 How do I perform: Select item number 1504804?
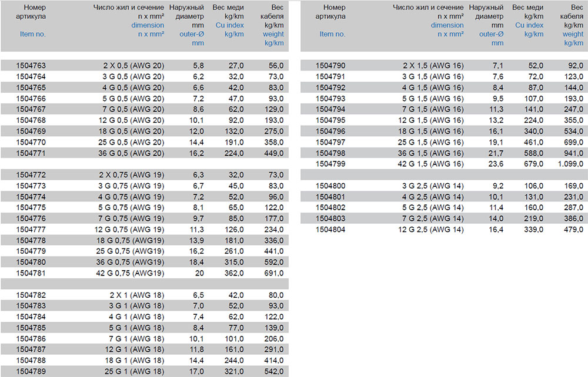point(330,230)
